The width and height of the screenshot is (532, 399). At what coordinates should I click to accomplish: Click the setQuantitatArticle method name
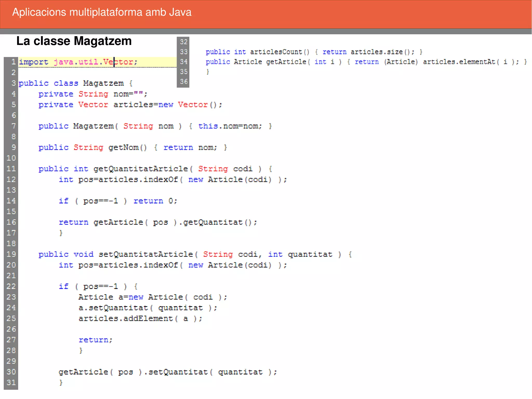145,254
